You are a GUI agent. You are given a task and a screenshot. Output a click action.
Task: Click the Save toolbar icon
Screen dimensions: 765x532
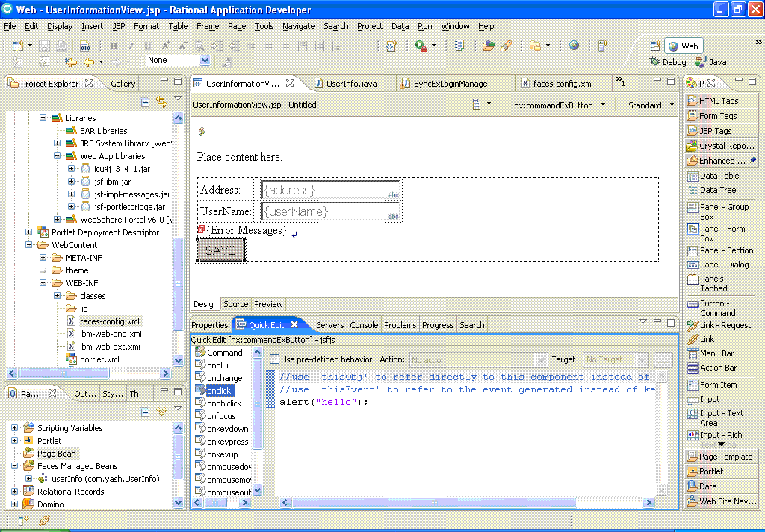click(44, 46)
